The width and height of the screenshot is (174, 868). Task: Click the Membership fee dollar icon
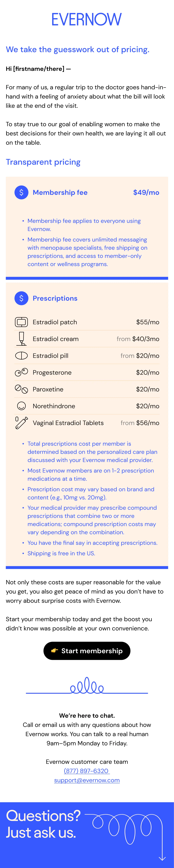tap(22, 192)
